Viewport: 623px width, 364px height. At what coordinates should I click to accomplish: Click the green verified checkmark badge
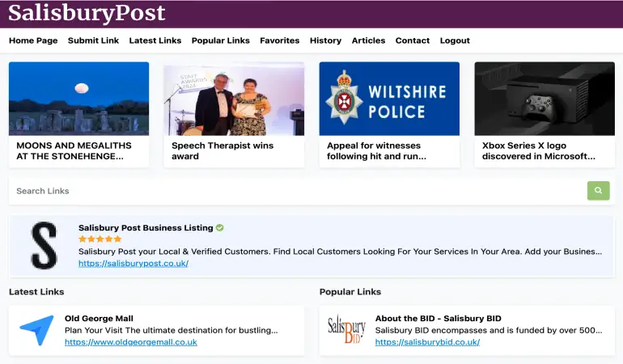pyautogui.click(x=220, y=227)
